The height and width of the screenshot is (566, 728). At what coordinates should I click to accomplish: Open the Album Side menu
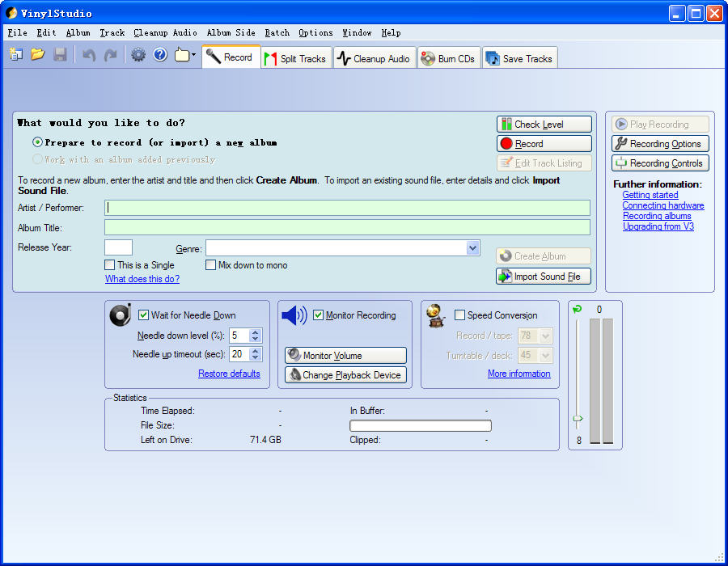click(x=231, y=32)
